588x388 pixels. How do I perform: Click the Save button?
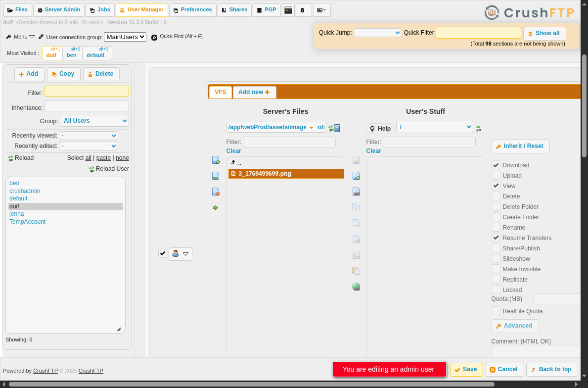466,369
